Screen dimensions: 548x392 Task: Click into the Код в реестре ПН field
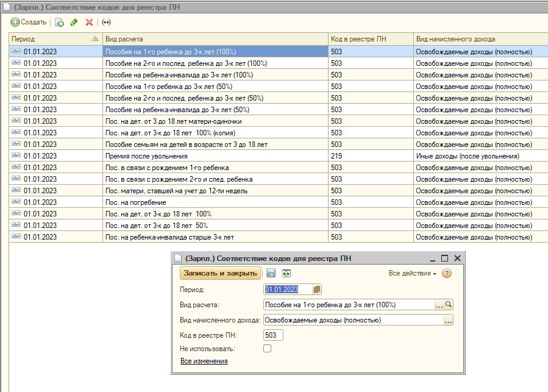coord(273,335)
